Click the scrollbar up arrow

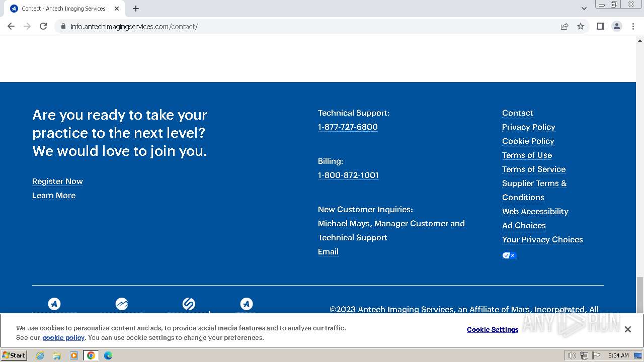coord(640,40)
